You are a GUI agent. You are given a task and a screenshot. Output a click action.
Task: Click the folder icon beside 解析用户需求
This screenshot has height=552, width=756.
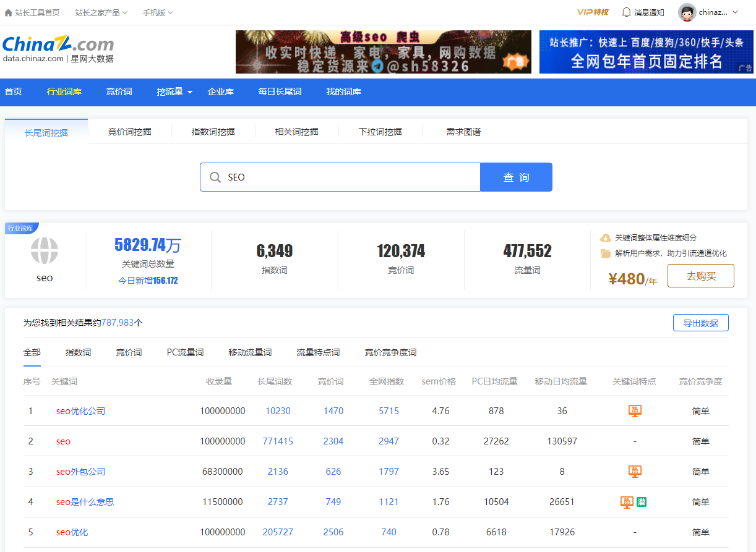606,253
